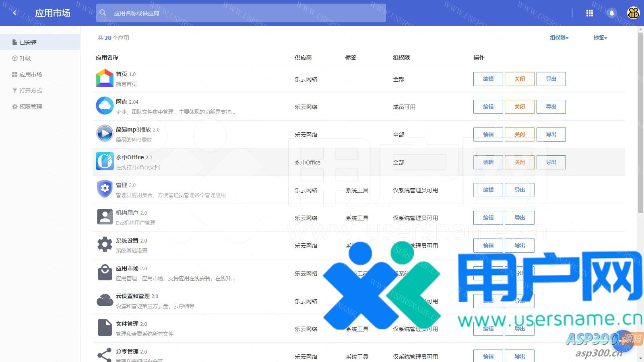
Task: Edit the 简易mp3播放 app
Action: click(488, 134)
